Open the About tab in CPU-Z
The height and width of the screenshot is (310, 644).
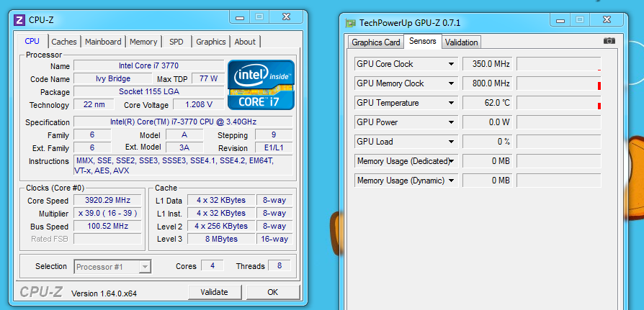[x=245, y=42]
